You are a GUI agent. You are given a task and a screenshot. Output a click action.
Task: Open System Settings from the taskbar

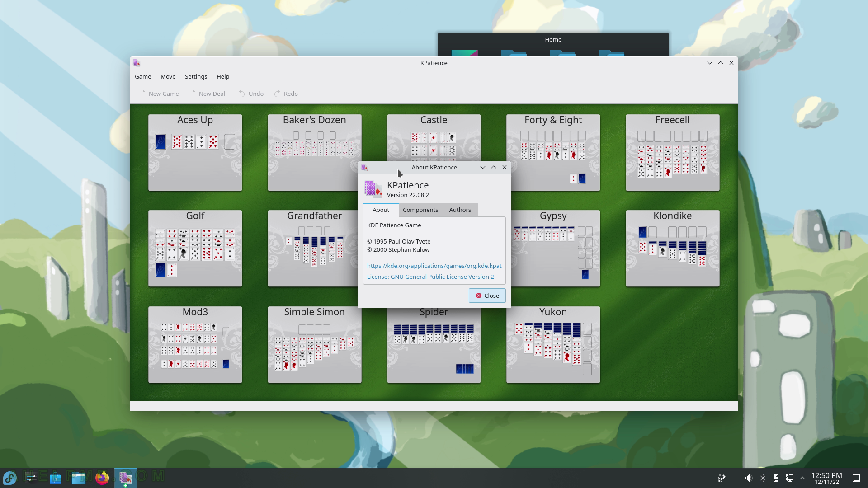[32, 478]
